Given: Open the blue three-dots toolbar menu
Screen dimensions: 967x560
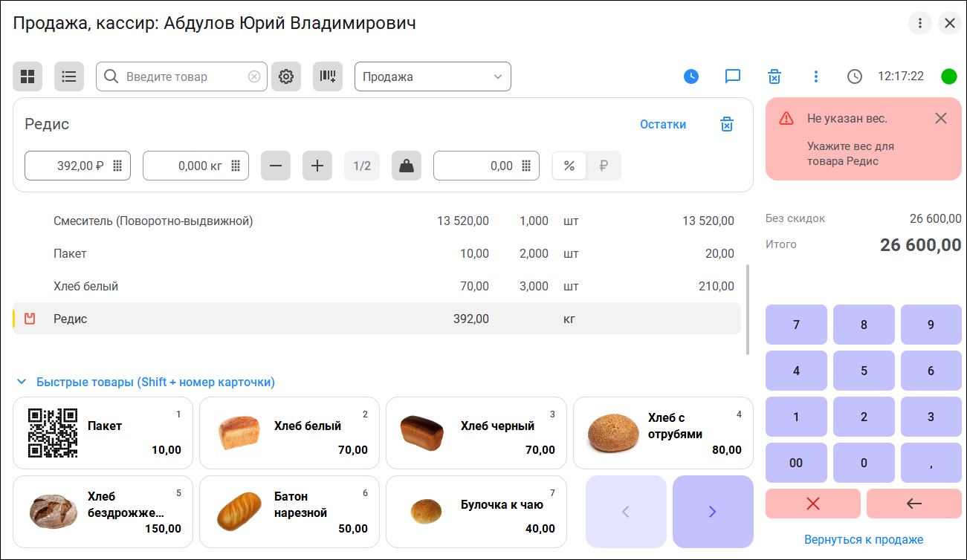Looking at the screenshot, I should [x=816, y=76].
